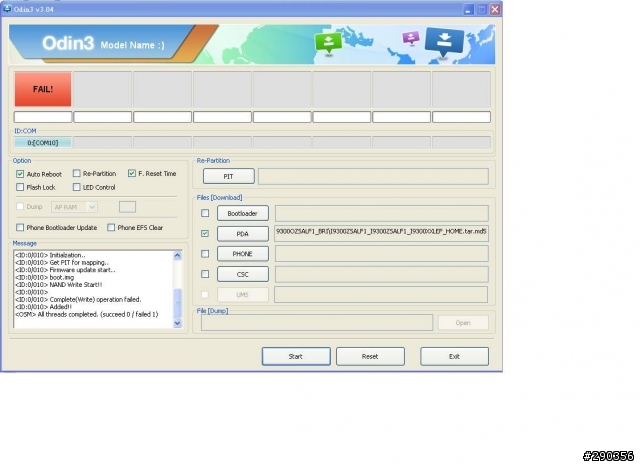This screenshot has width=640, height=464.
Task: Click the 0:[COM10] port indicator
Action: click(x=43, y=143)
